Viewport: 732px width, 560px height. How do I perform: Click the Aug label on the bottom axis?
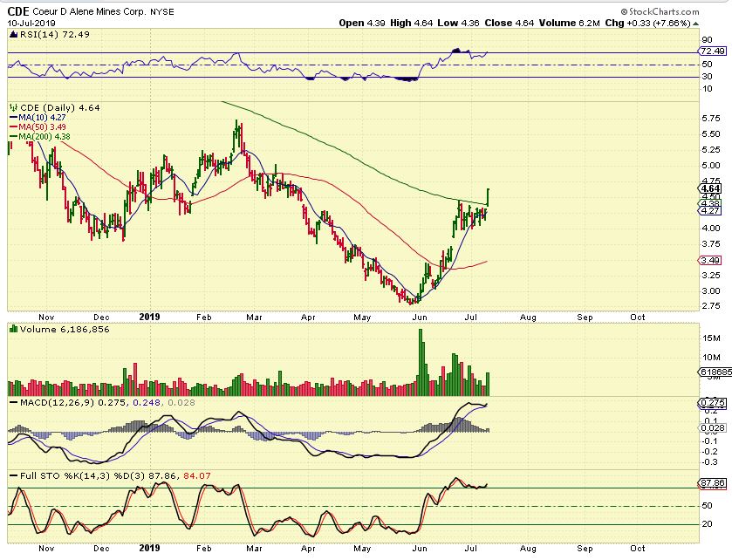[x=528, y=549]
